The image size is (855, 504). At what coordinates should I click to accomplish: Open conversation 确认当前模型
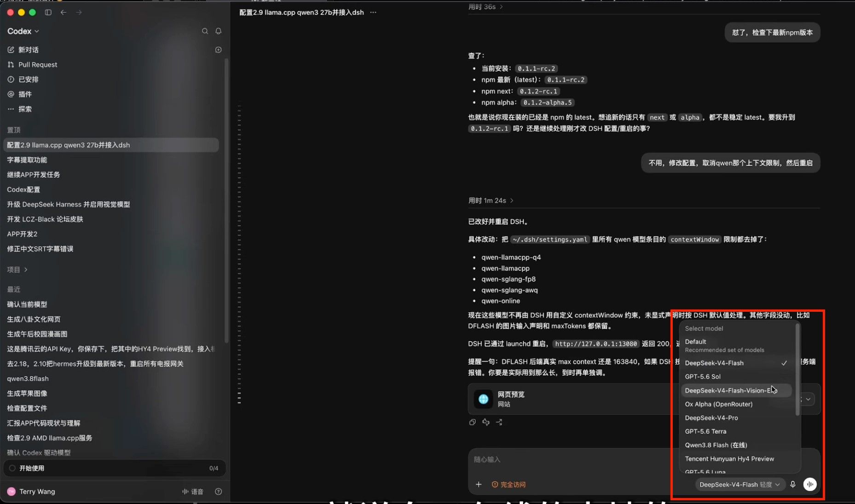pos(110,304)
